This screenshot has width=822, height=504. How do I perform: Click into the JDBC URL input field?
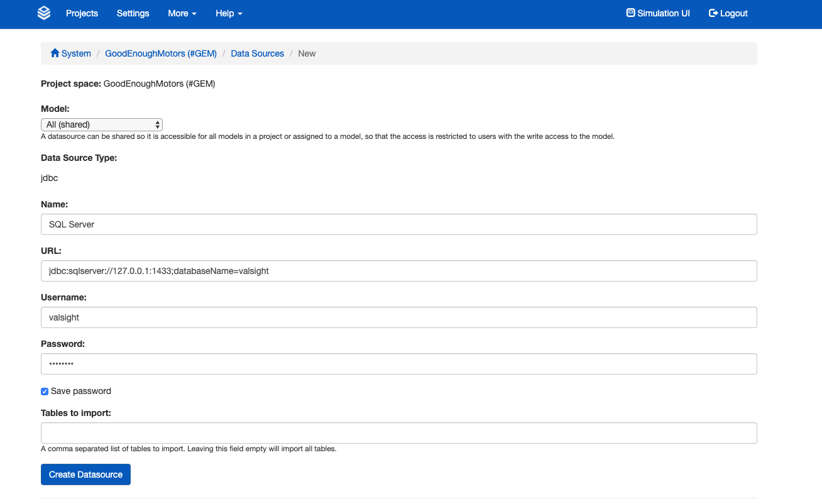[398, 271]
